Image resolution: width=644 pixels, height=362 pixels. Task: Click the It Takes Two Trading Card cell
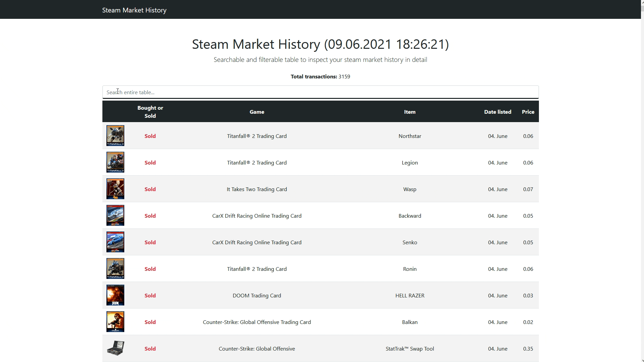(257, 189)
